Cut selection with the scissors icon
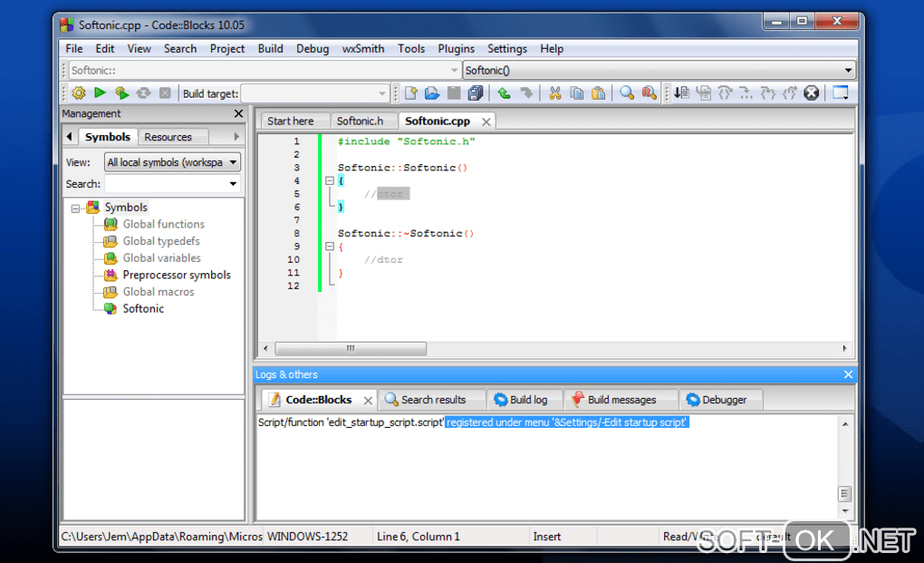 (x=554, y=93)
